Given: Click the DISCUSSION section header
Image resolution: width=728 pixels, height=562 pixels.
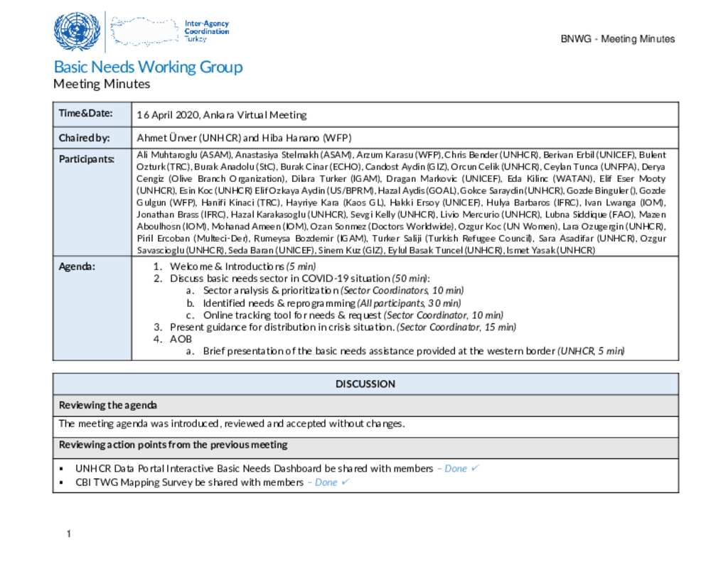Looking at the screenshot, I should click(365, 384).
